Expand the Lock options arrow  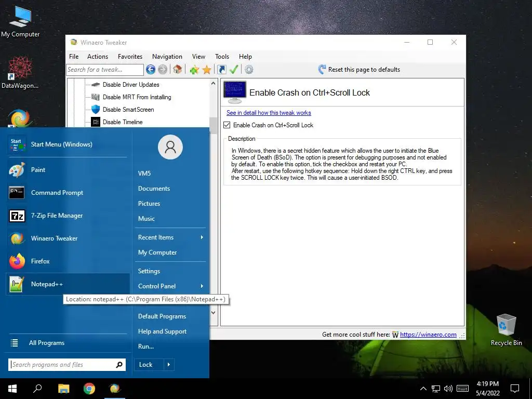169,365
